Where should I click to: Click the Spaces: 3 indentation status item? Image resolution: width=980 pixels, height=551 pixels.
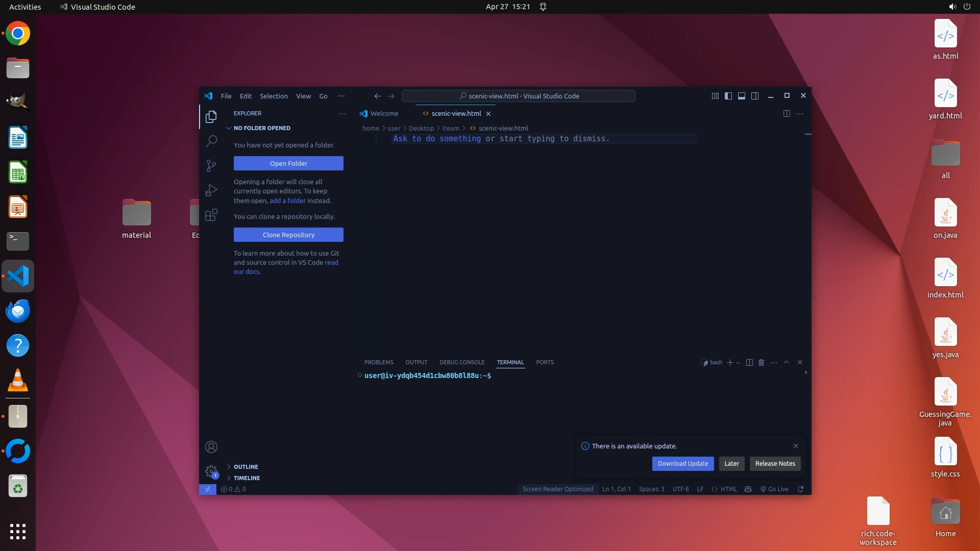click(x=651, y=489)
